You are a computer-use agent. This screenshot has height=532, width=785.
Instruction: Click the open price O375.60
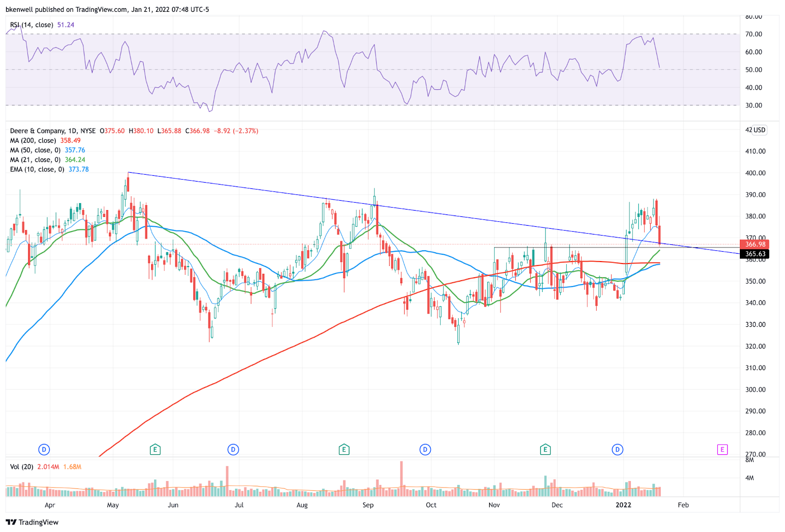(112, 131)
